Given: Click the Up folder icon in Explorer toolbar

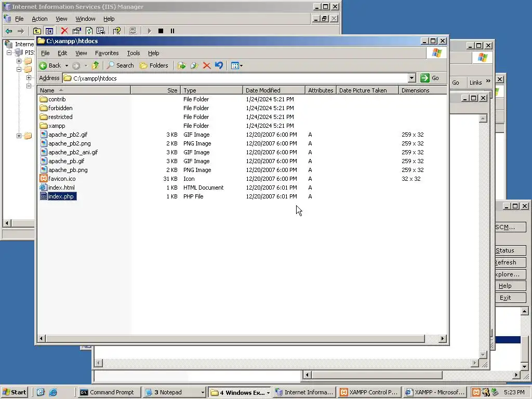Looking at the screenshot, I should coord(96,65).
